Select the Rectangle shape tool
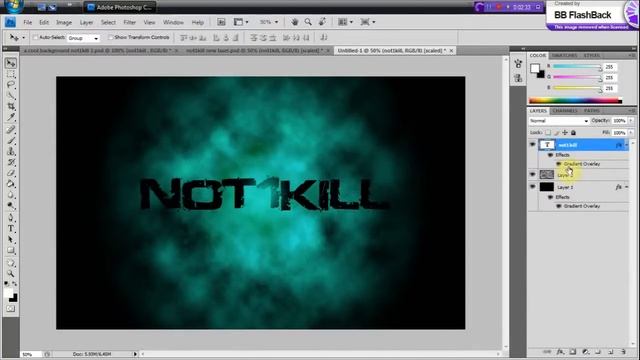 pos(11,251)
